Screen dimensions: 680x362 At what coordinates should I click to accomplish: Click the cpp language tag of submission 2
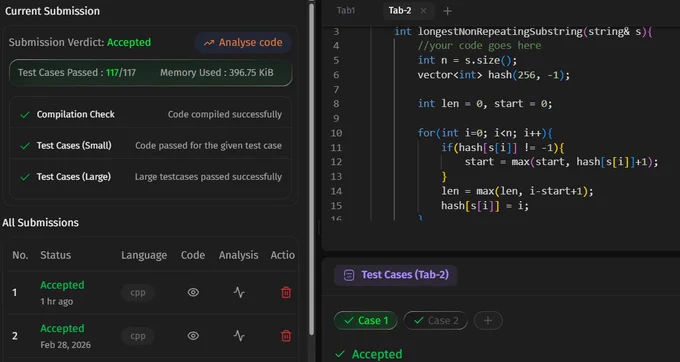tap(138, 336)
